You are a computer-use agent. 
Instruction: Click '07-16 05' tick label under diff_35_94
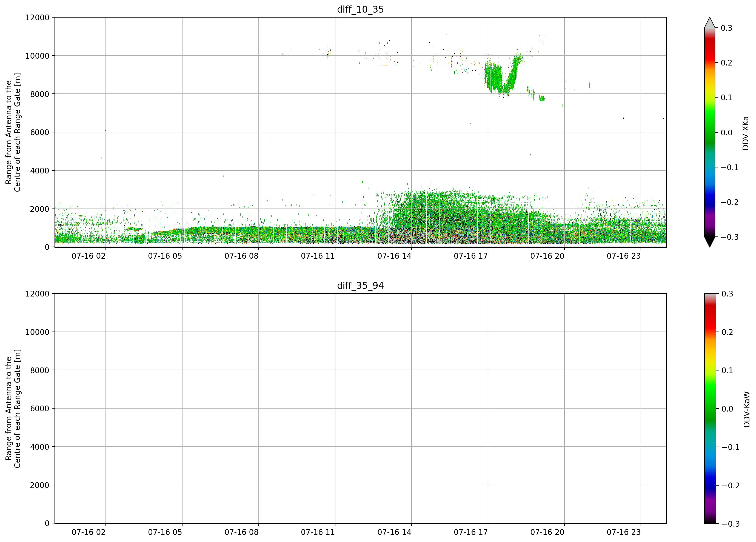(x=165, y=532)
